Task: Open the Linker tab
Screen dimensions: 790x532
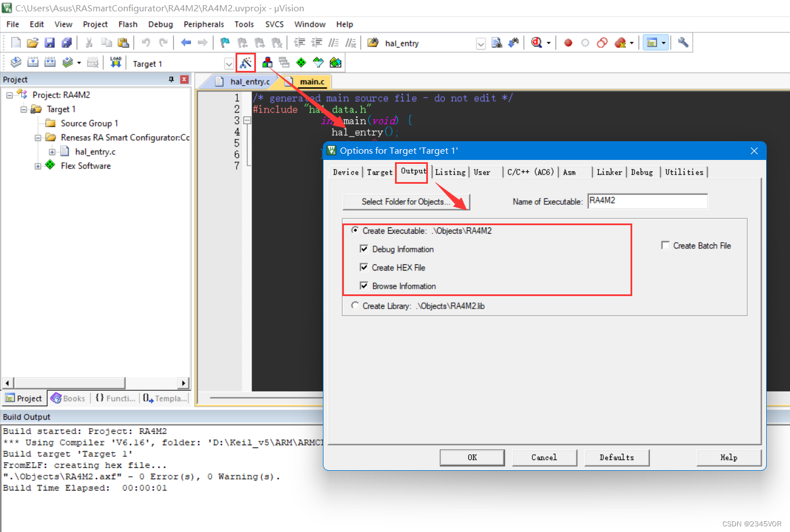Action: tap(610, 172)
